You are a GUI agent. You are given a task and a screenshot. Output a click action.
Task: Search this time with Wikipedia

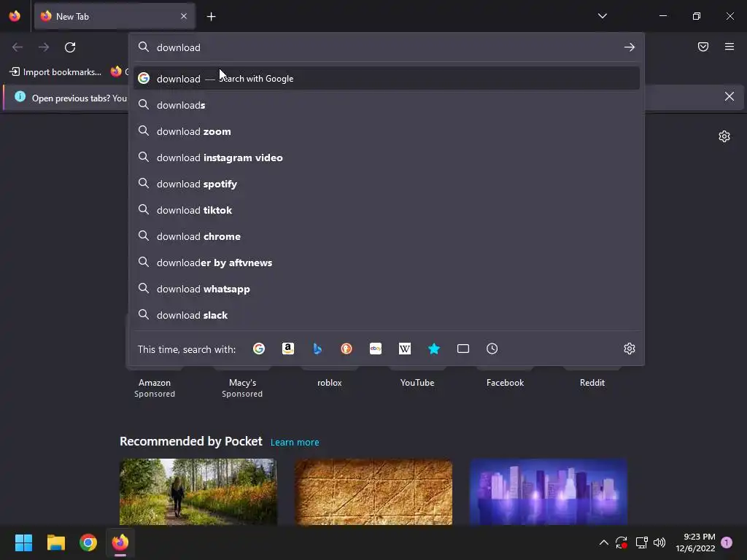[x=404, y=349]
